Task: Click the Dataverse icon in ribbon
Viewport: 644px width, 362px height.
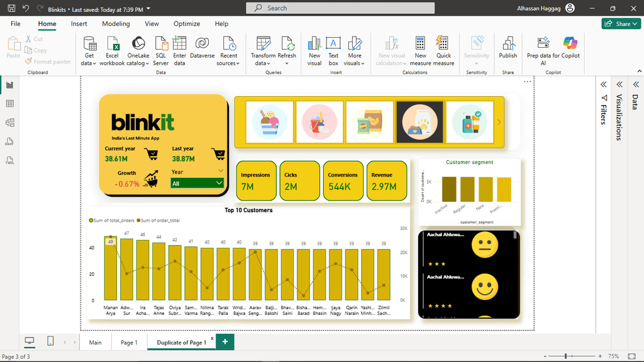Action: (202, 44)
